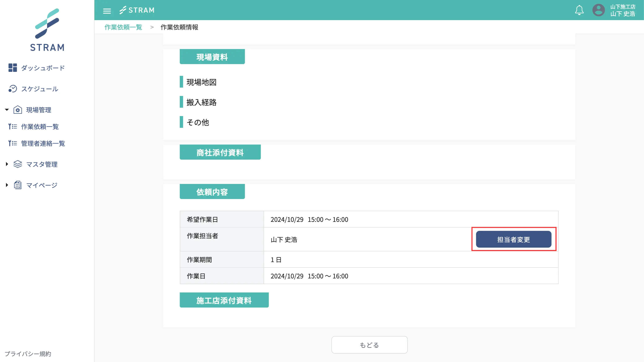Open the プライバシー規約 link
The height and width of the screenshot is (362, 644).
click(x=28, y=353)
